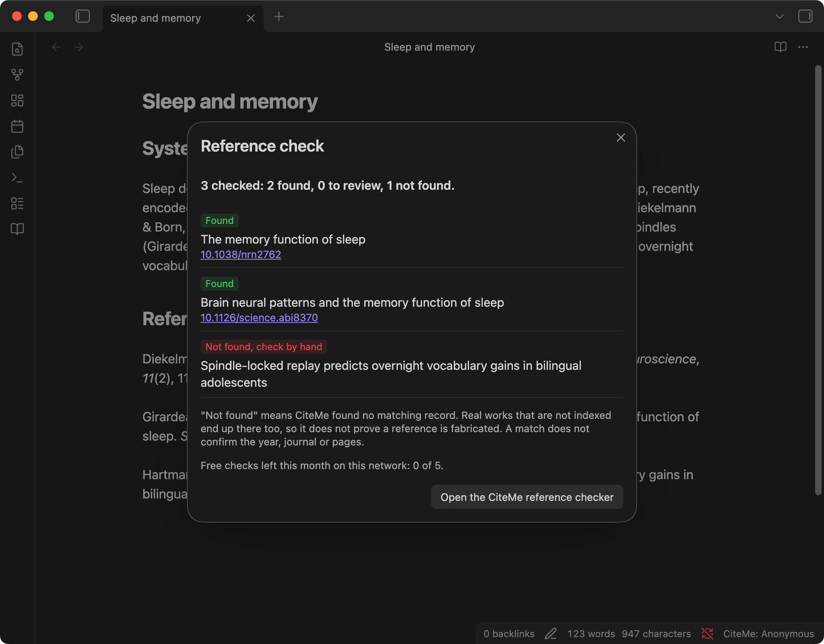Open the templates copy-files icon
Viewport: 824px width, 644px height.
17,152
